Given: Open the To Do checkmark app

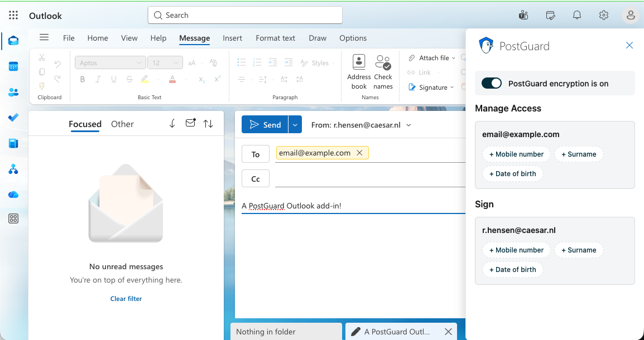Looking at the screenshot, I should click(13, 118).
